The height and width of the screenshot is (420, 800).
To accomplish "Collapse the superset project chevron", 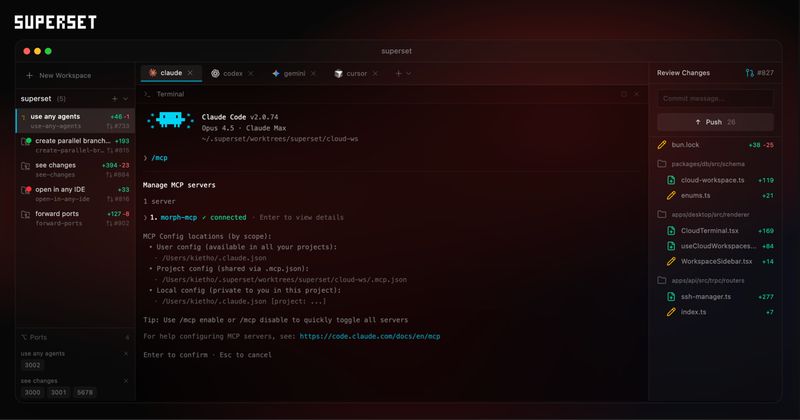I will [126, 98].
